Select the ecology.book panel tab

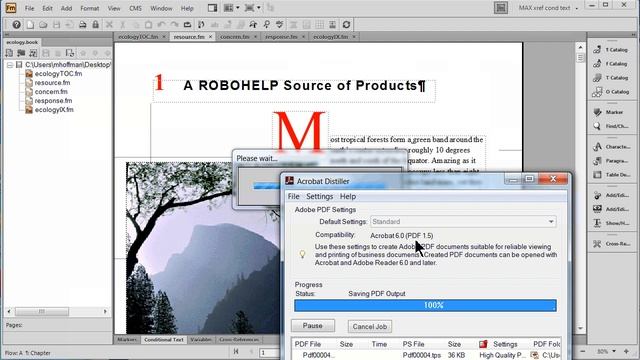[x=22, y=42]
